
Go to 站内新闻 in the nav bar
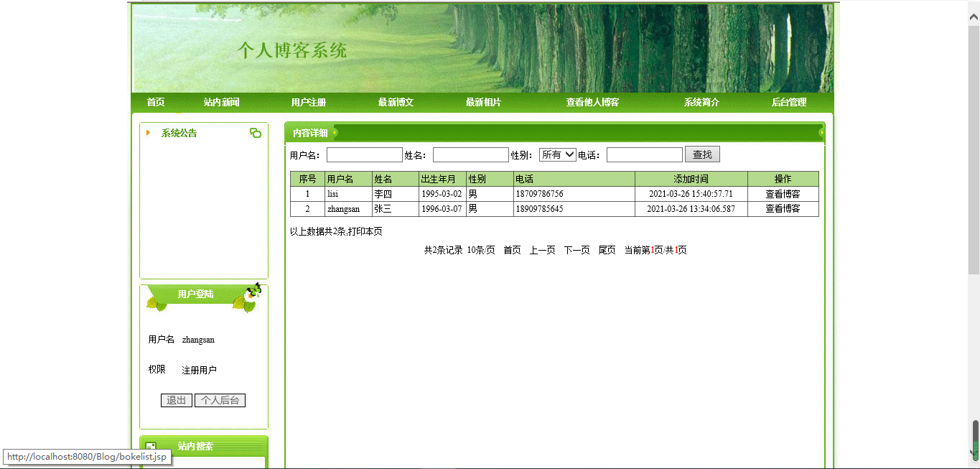click(x=221, y=103)
